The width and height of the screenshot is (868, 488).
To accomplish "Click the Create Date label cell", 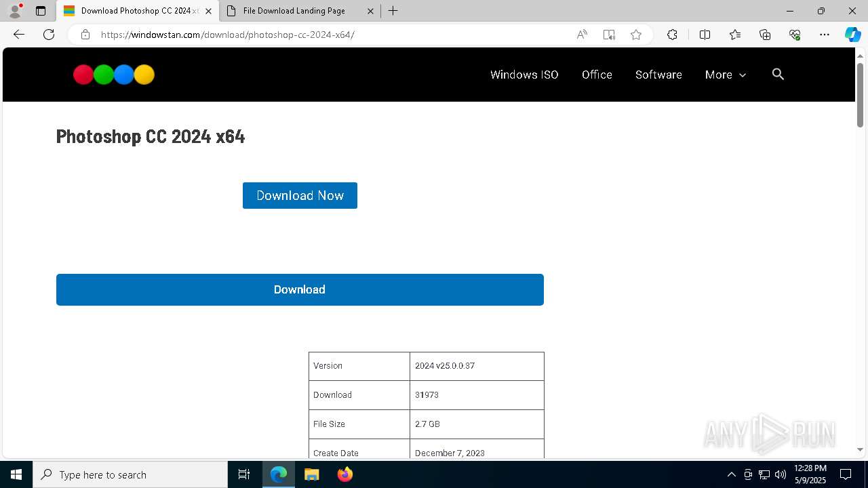I will click(359, 449).
